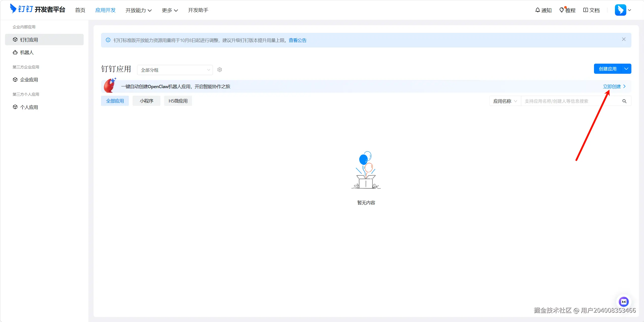Switch to the H5微应用 tab
This screenshot has width=644, height=322.
(178, 101)
